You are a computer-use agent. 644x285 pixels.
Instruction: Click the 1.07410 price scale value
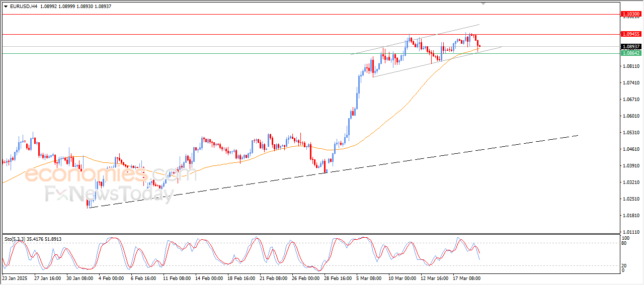630,82
